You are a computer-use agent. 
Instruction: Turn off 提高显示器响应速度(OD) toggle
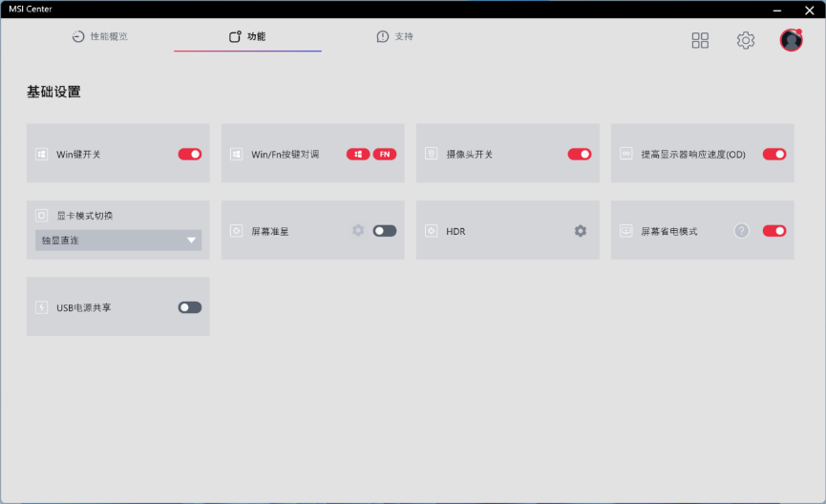pos(774,154)
